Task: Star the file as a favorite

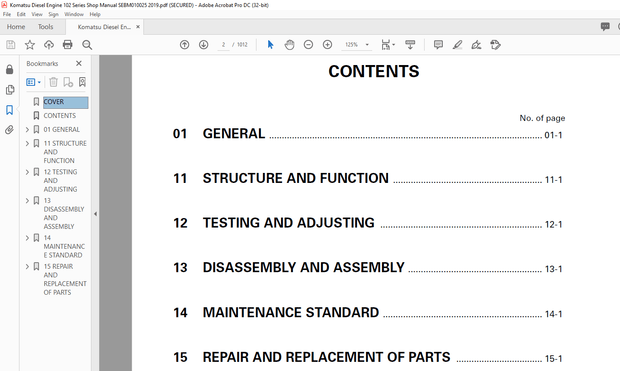Action: tap(30, 45)
